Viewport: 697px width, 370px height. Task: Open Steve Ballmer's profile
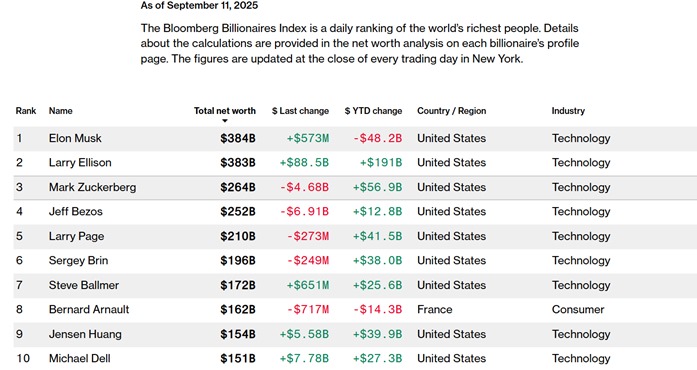tap(84, 285)
